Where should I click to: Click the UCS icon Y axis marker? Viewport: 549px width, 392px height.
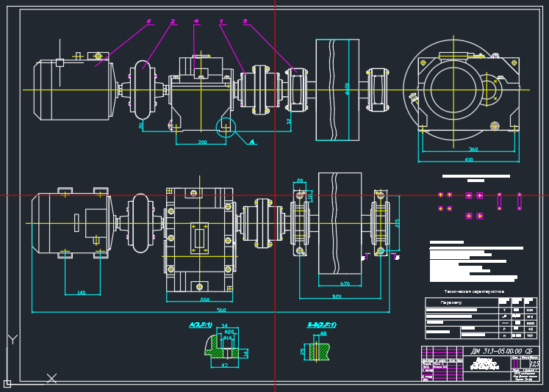click(12, 339)
